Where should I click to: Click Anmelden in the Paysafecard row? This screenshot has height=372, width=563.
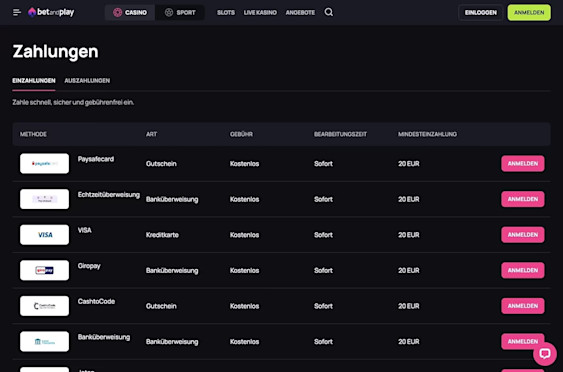(523, 163)
